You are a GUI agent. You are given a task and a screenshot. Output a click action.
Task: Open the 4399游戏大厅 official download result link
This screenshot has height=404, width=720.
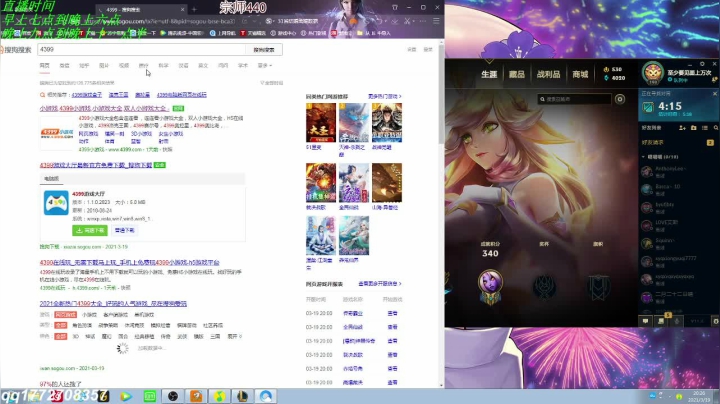tap(96, 165)
